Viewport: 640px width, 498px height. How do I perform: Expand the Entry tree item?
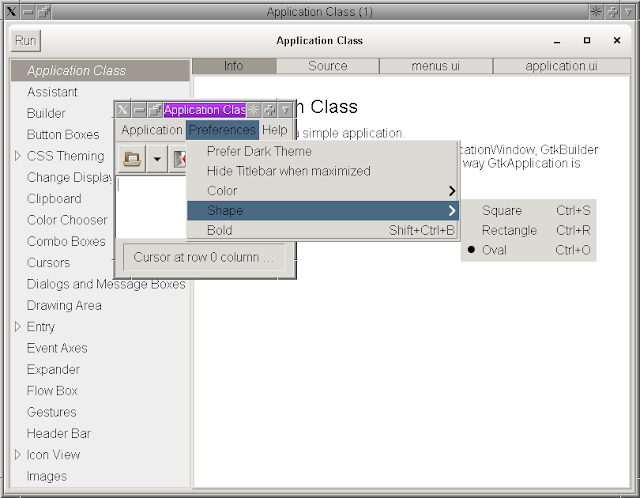click(18, 327)
